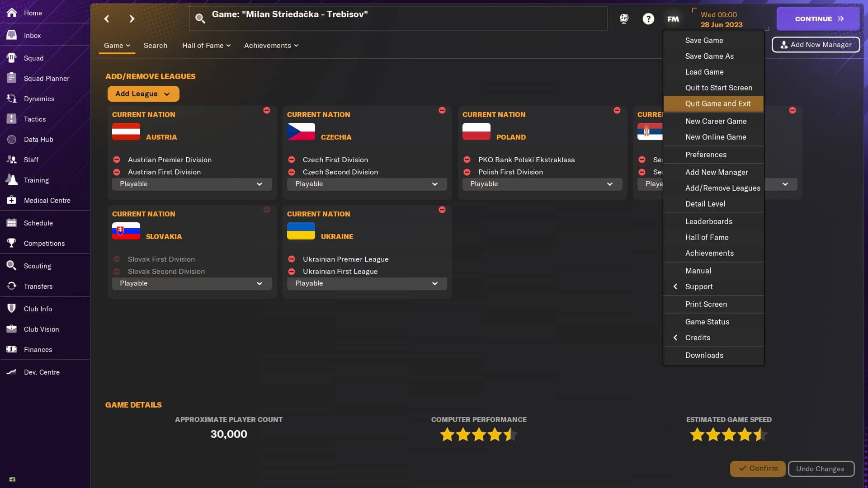This screenshot has height=488, width=868.
Task: Toggle the FM menu icon
Action: [673, 19]
